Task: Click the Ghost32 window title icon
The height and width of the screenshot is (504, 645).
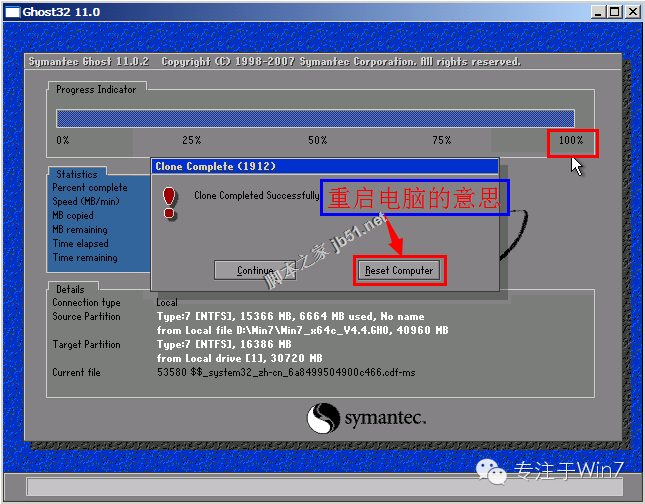Action: pos(12,12)
